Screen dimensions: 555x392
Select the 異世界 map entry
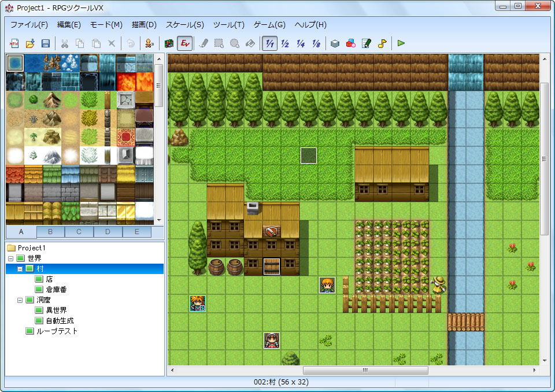click(x=55, y=309)
